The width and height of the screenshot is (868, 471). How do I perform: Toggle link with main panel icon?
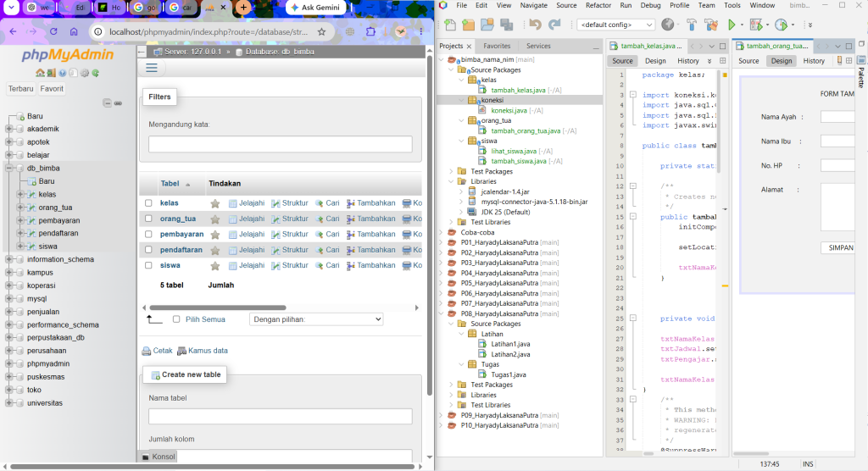pyautogui.click(x=118, y=103)
